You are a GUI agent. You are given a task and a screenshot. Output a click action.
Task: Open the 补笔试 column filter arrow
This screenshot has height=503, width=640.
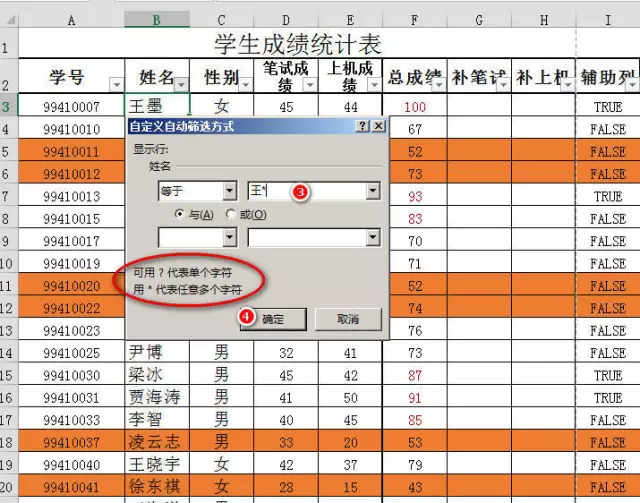point(504,85)
